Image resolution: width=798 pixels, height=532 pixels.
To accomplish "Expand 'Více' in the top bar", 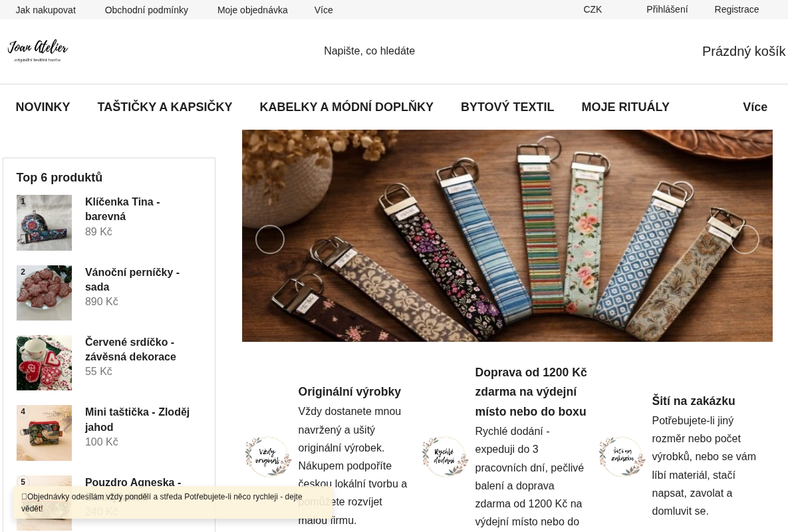I will [x=324, y=10].
